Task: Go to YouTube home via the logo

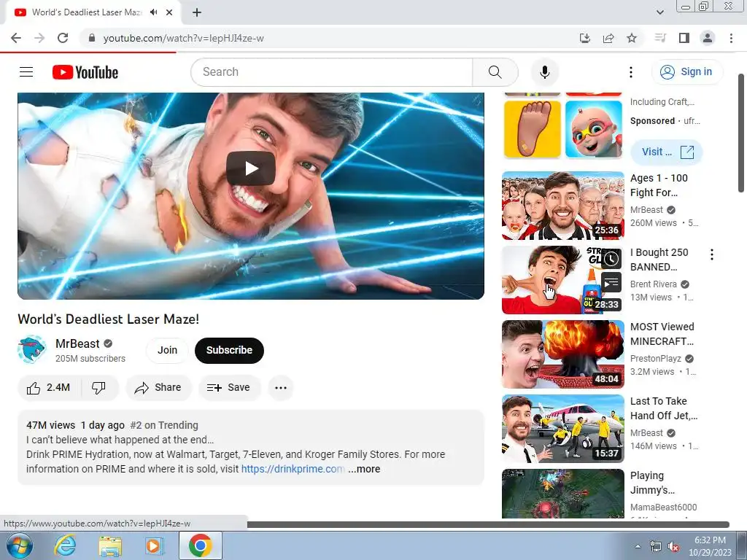Action: [x=85, y=72]
